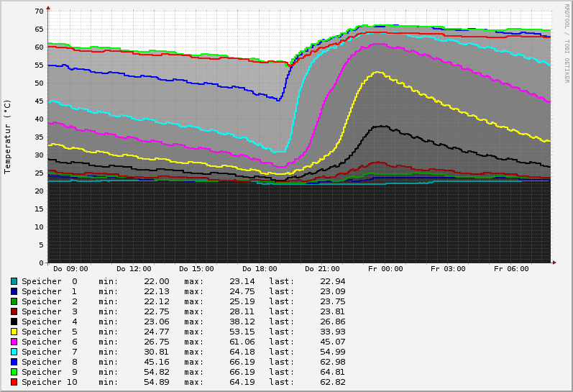Click the 'Speicher 5' legend label text
This screenshot has height=392, width=573.
(x=49, y=332)
